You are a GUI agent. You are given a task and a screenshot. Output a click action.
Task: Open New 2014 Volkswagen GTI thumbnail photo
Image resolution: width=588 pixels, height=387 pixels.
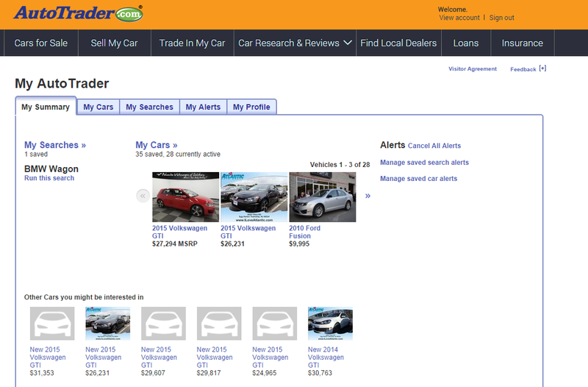point(330,323)
